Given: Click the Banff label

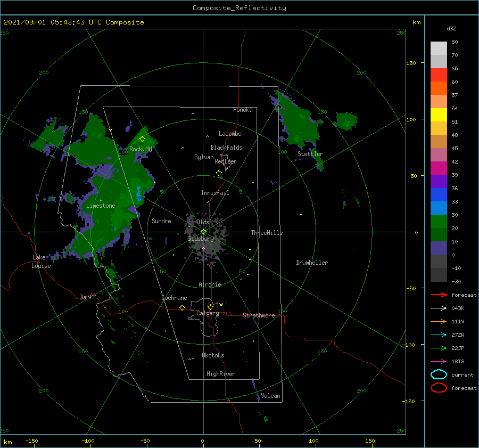Looking at the screenshot, I should 88,297.
